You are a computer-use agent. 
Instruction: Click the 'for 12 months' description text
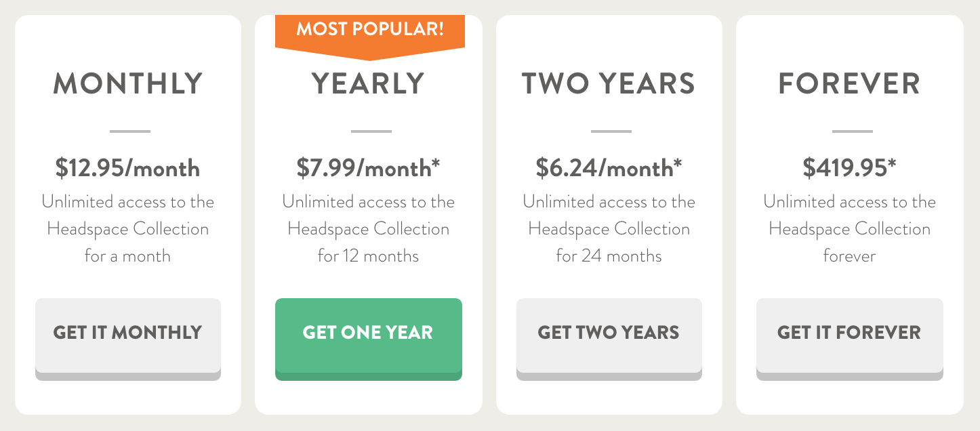coord(368,256)
